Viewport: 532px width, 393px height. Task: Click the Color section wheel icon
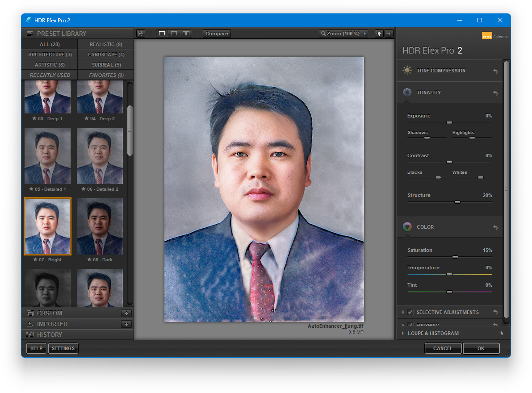(407, 227)
